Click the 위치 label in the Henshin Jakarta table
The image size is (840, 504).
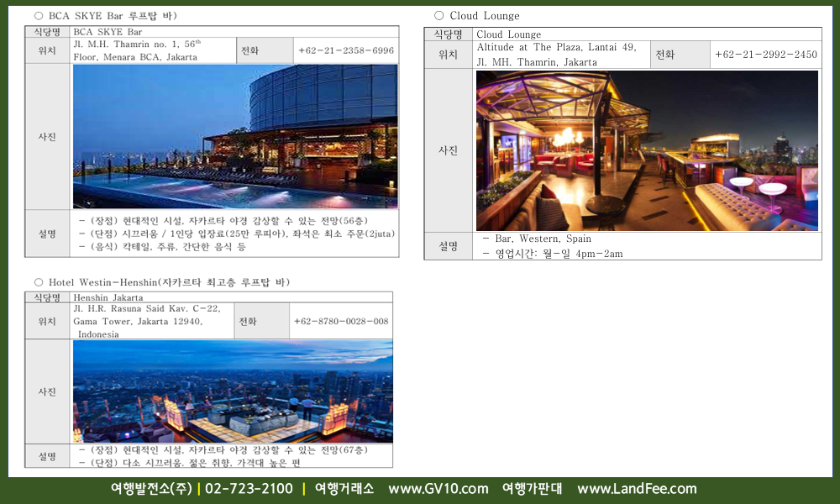47,322
